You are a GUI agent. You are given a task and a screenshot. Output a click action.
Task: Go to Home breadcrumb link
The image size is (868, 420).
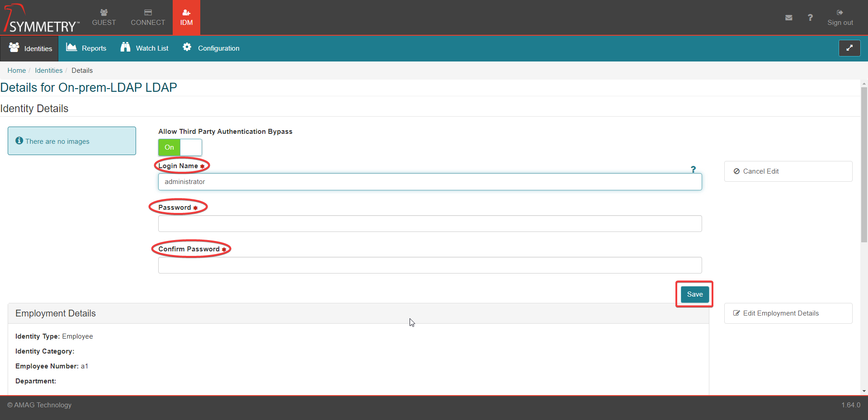(x=17, y=71)
